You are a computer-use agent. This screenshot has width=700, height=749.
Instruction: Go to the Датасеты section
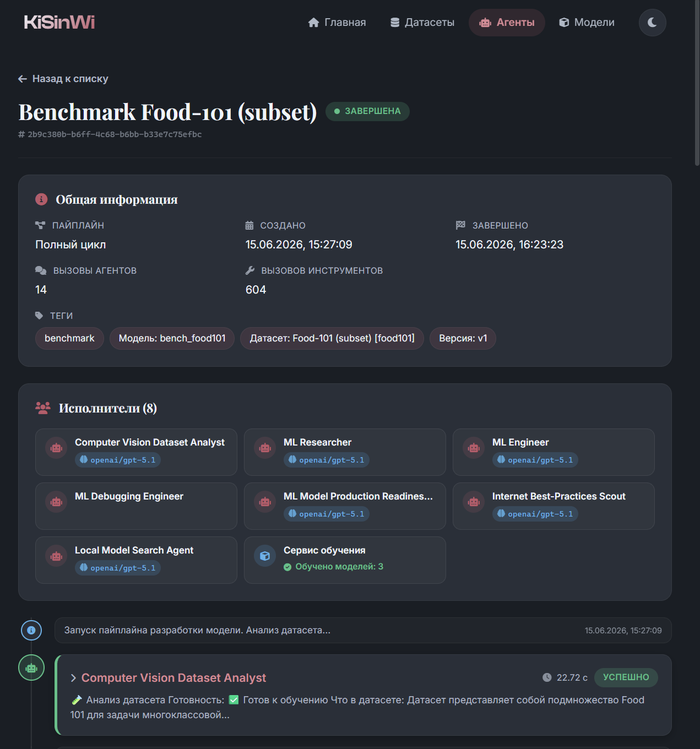tap(422, 23)
